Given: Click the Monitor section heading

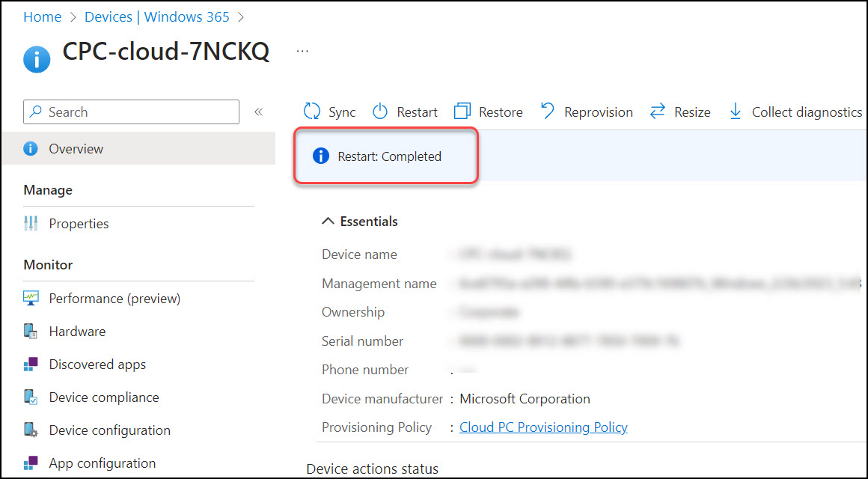Looking at the screenshot, I should (x=48, y=265).
